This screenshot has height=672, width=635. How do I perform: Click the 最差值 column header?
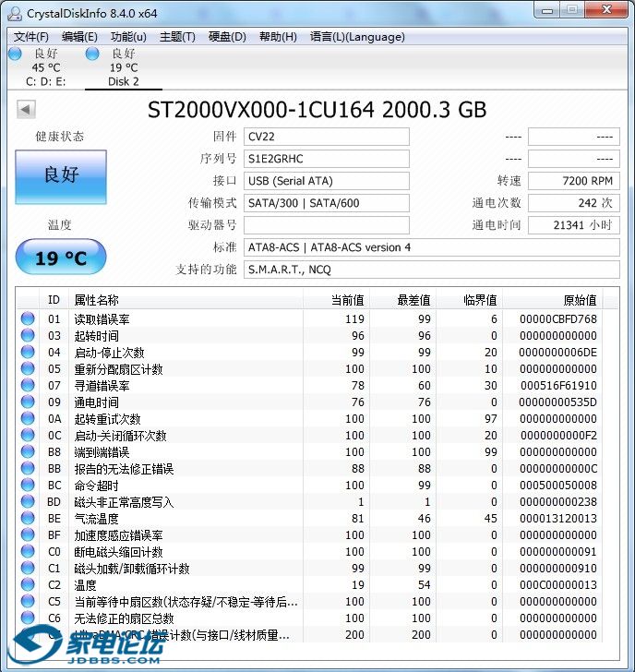click(402, 300)
